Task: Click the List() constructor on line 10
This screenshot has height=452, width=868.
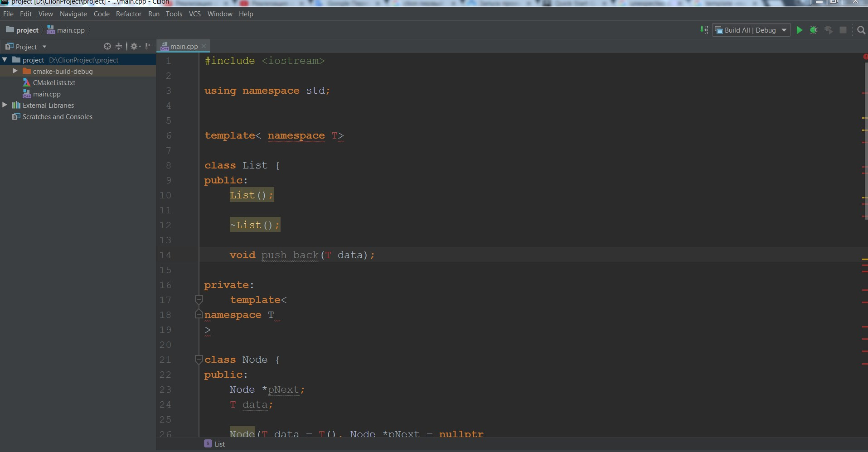Action: coord(252,195)
